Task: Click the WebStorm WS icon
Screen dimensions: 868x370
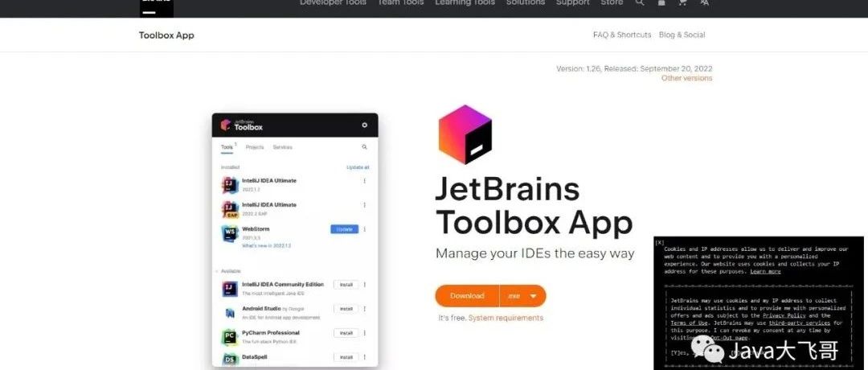Action: click(x=230, y=233)
